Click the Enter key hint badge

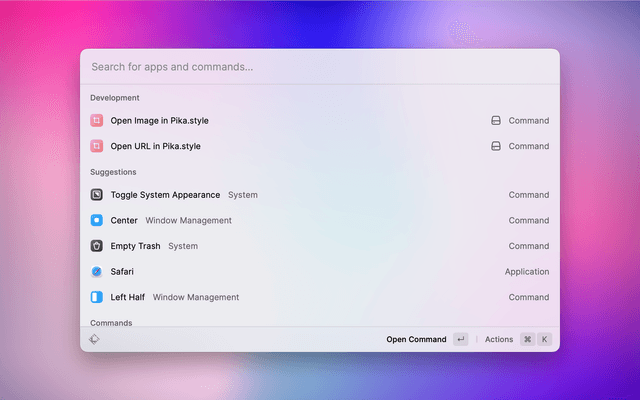point(460,339)
